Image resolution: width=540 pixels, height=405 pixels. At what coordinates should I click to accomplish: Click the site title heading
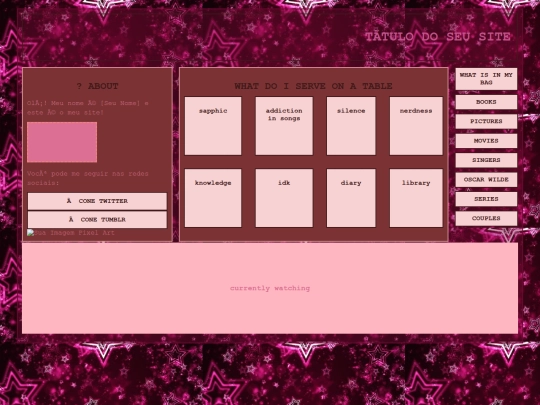[438, 37]
